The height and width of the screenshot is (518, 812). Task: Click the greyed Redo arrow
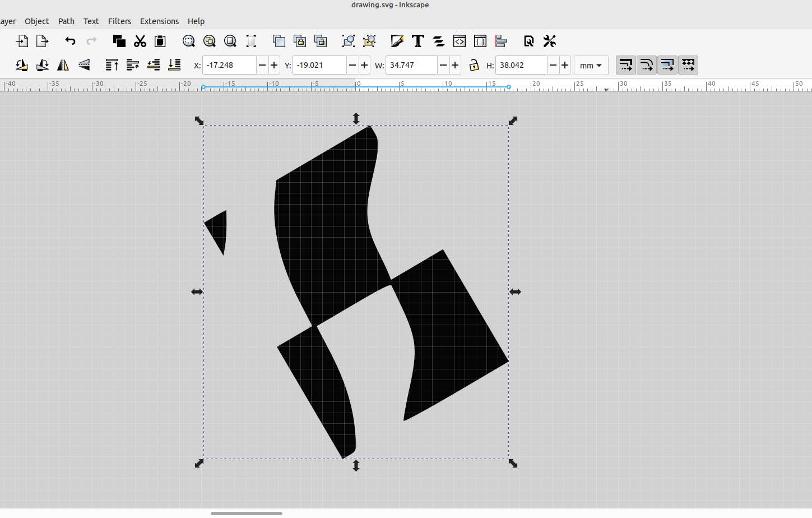91,41
